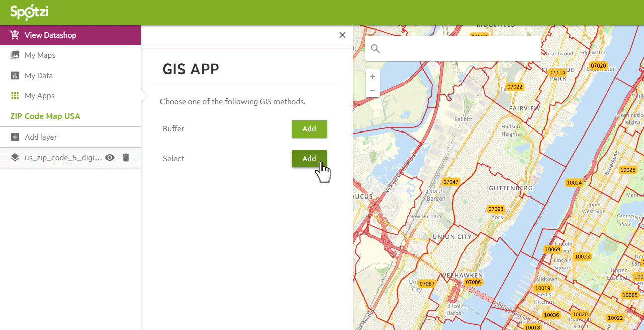Click ZIP label 10065 on map

point(630,295)
